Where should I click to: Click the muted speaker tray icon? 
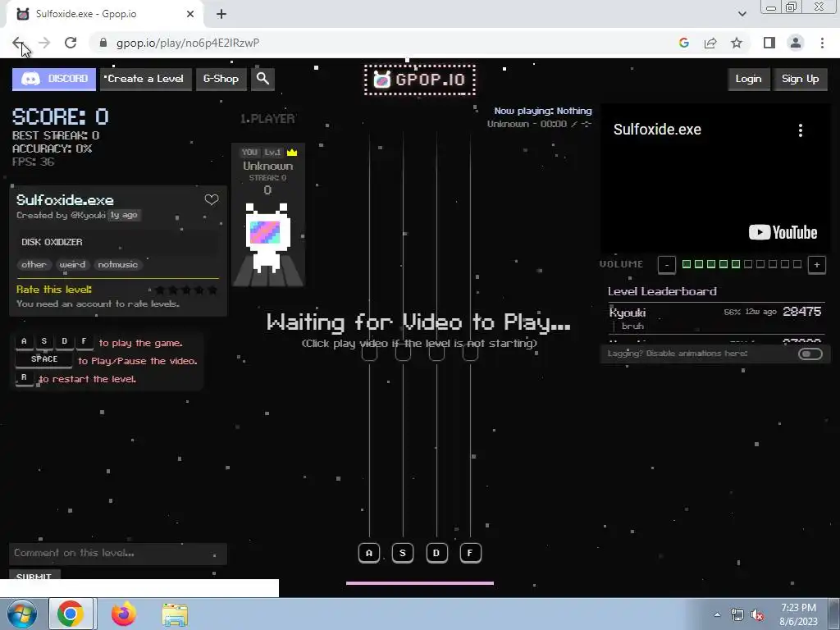click(757, 615)
